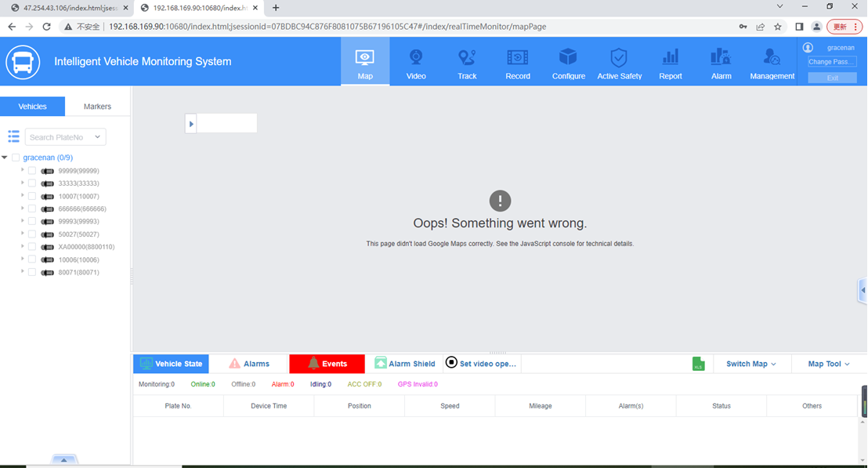This screenshot has height=468, width=868.
Task: Click the Plate No. column header
Action: (179, 406)
